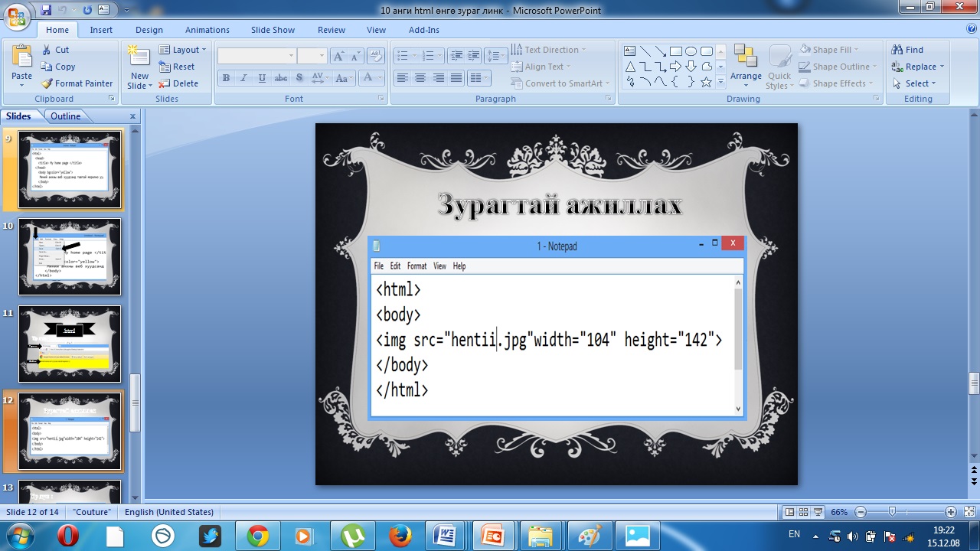Decrease font size with Shrink Font
Viewport: 980px width, 551px height.
click(356, 56)
